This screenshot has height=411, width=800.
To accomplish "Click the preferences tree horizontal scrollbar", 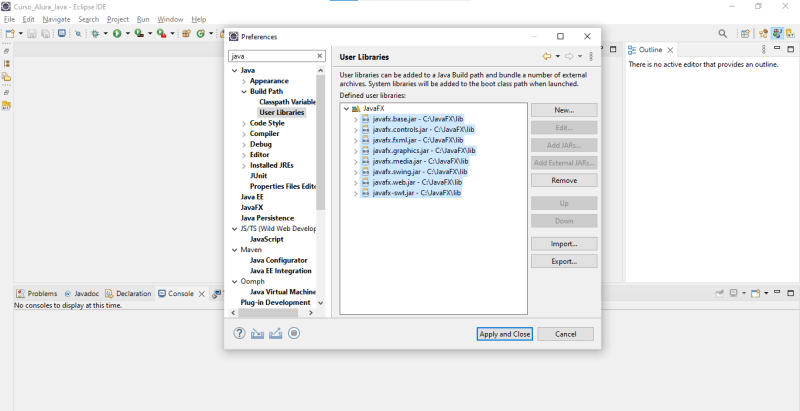I will 266,313.
